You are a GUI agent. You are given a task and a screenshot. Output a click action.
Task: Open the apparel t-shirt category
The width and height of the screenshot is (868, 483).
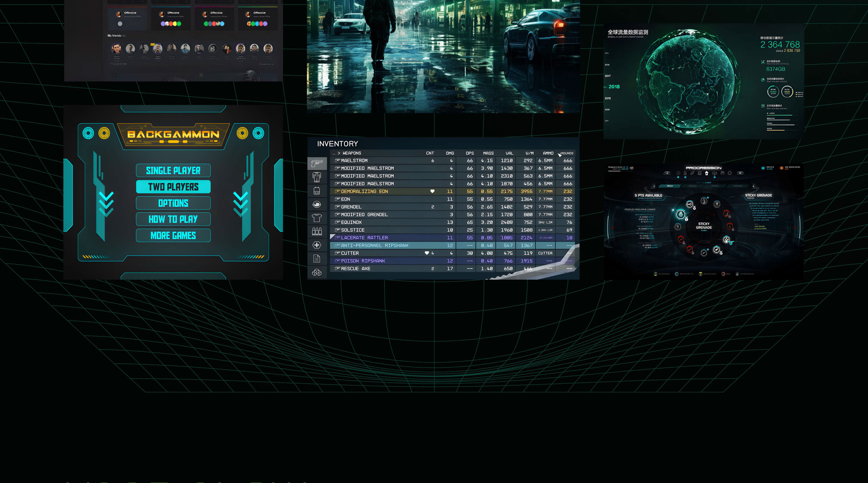click(x=317, y=218)
